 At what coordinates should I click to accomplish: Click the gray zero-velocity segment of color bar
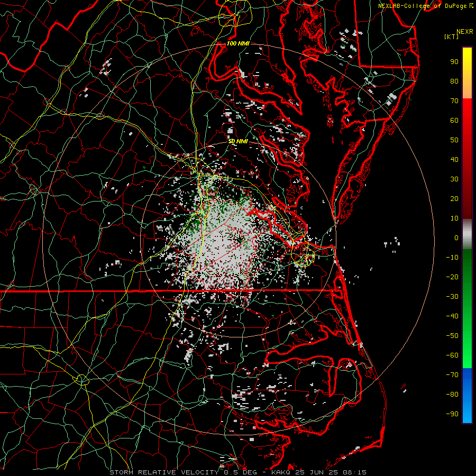(x=467, y=234)
